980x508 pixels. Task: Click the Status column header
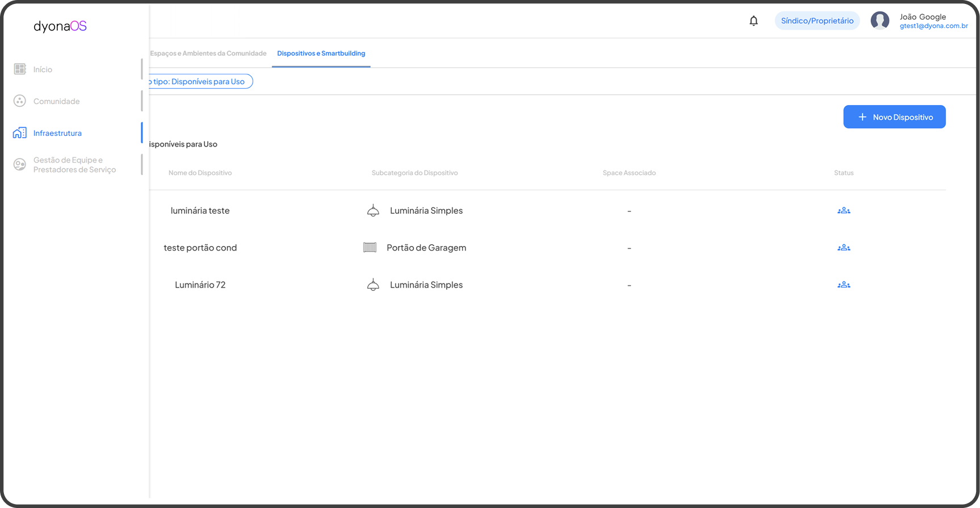[844, 173]
